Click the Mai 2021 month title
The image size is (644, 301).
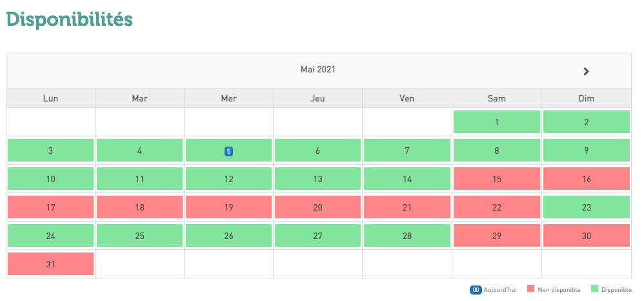coord(317,69)
